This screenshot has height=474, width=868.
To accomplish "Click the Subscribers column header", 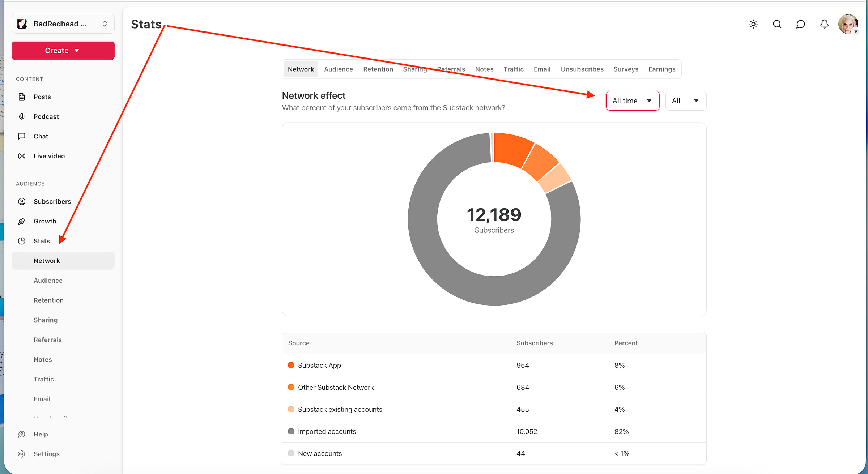I will 535,343.
